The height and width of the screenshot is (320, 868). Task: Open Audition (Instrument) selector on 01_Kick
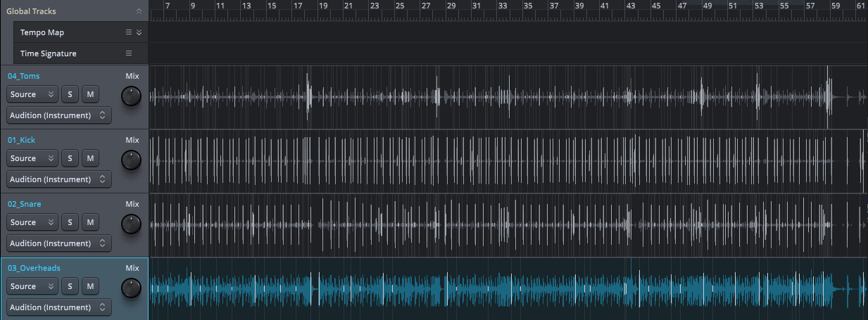tap(59, 179)
